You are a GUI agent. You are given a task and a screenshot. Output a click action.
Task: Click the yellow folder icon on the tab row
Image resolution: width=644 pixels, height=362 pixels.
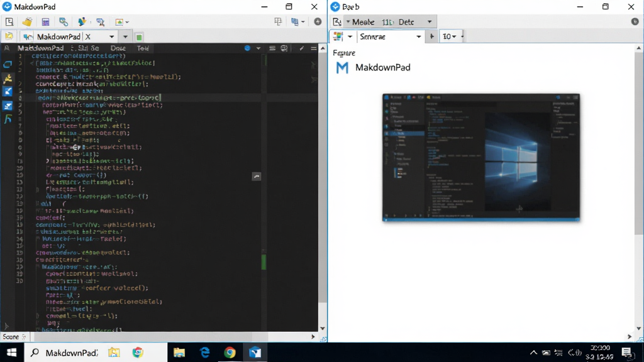point(9,36)
